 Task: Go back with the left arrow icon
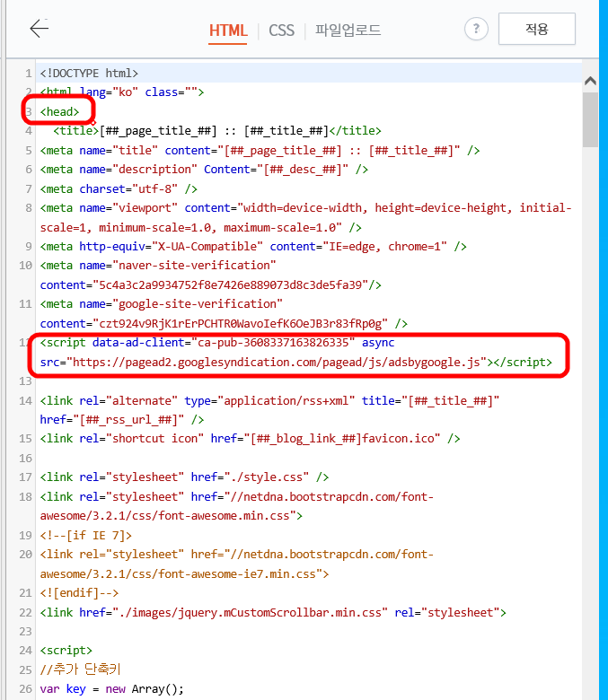click(39, 29)
